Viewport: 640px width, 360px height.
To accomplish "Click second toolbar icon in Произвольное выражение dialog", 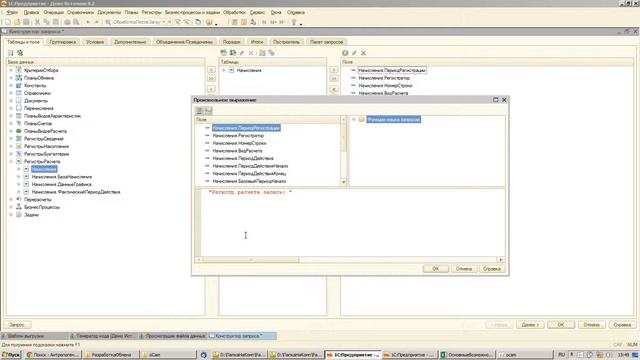I will click(208, 111).
